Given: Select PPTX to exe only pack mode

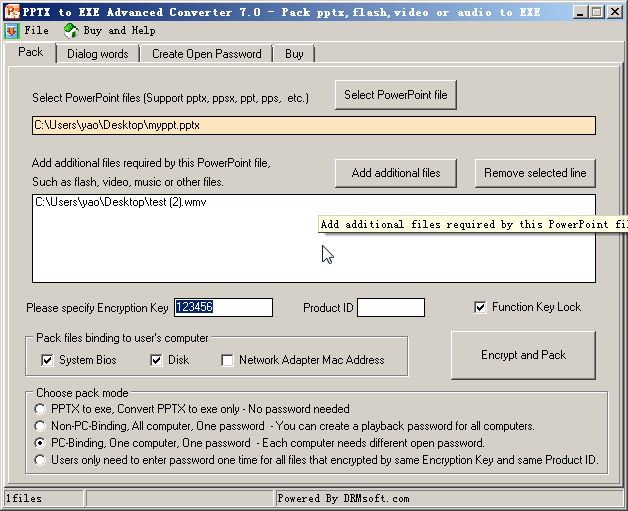Looking at the screenshot, I should [40, 409].
